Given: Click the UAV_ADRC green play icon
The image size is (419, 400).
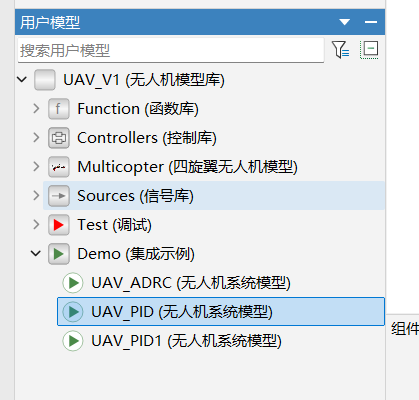Looking at the screenshot, I should coord(73,283).
